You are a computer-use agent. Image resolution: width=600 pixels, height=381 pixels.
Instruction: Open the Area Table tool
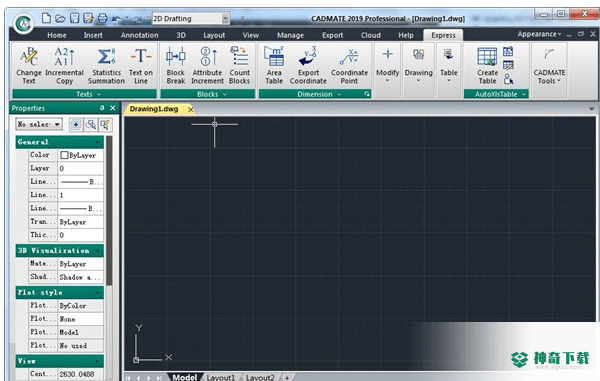[274, 66]
